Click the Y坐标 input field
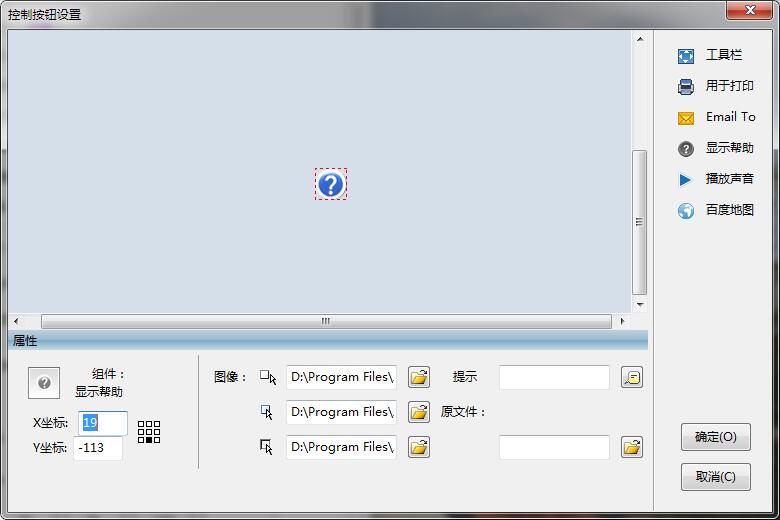 tap(98, 448)
